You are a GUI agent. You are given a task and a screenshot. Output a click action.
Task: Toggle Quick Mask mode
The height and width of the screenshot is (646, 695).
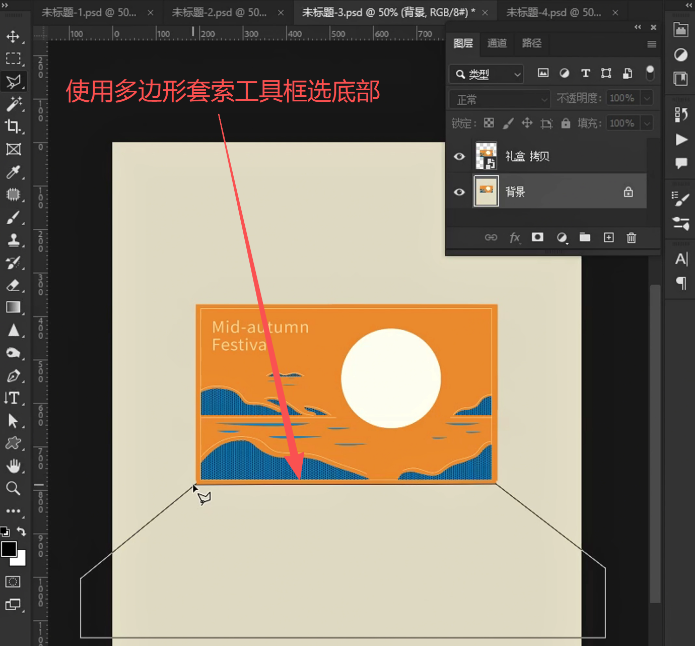(x=13, y=582)
